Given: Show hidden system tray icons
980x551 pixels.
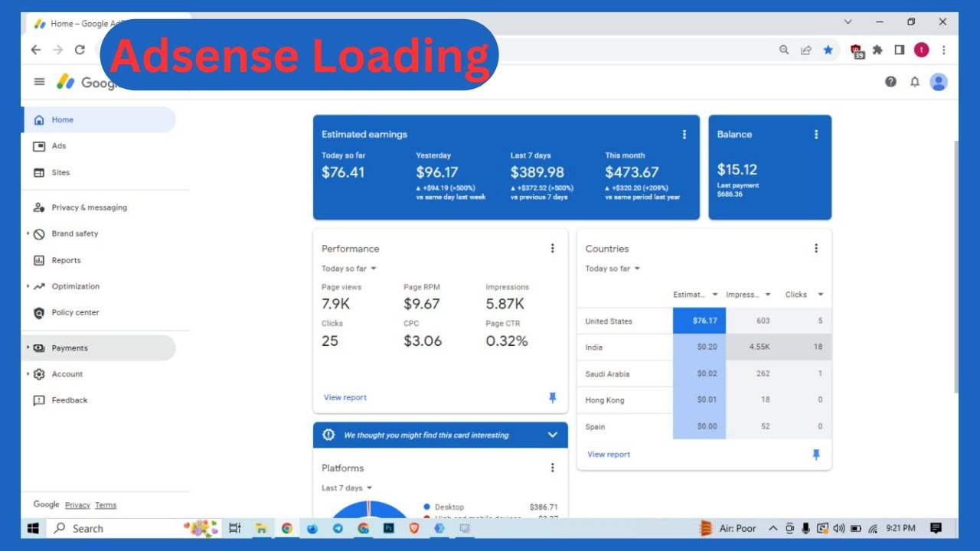Looking at the screenshot, I should (x=772, y=528).
